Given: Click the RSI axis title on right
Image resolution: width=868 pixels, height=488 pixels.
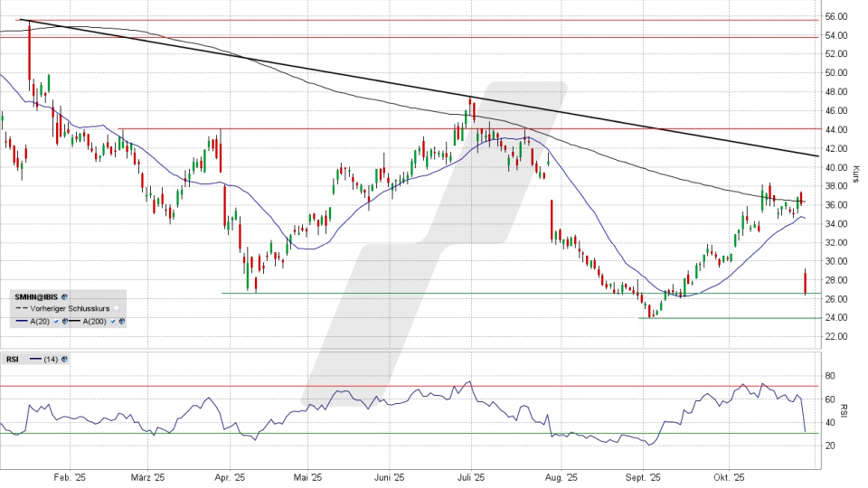Looking at the screenshot, I should (844, 410).
